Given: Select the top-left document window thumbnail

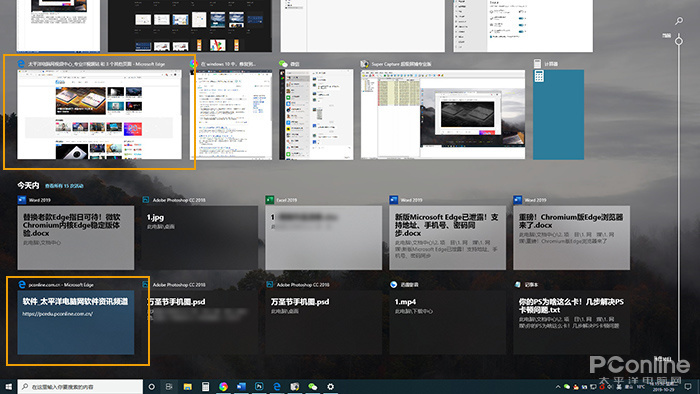Looking at the screenshot, I should [x=58, y=25].
